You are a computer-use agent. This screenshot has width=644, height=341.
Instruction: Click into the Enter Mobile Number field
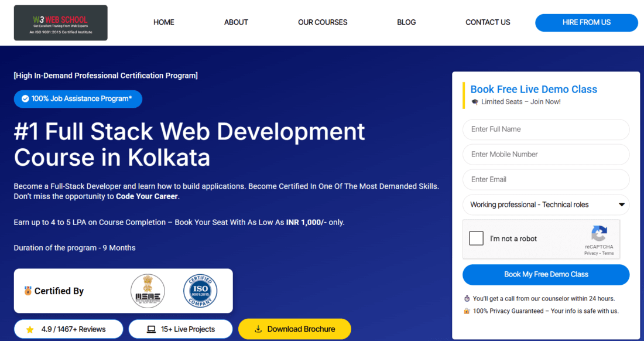coord(546,155)
